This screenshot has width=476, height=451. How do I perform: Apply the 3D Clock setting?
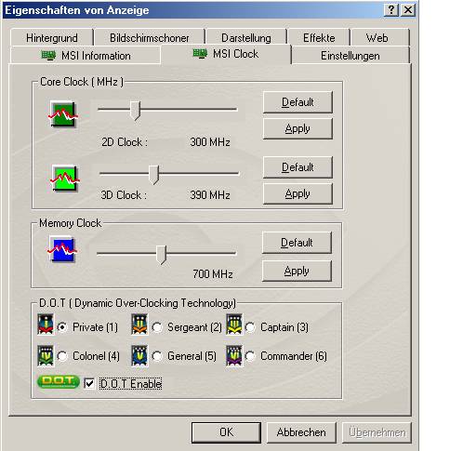point(297,193)
